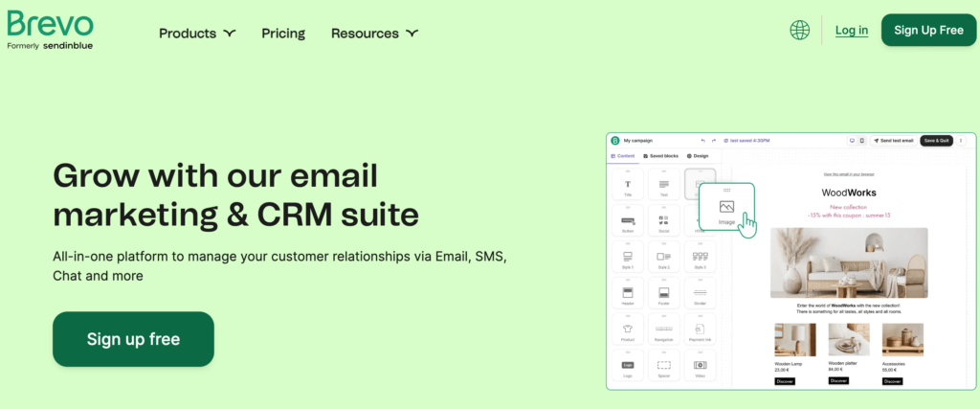The height and width of the screenshot is (409, 980).
Task: Click the My campaign name text
Action: point(638,141)
